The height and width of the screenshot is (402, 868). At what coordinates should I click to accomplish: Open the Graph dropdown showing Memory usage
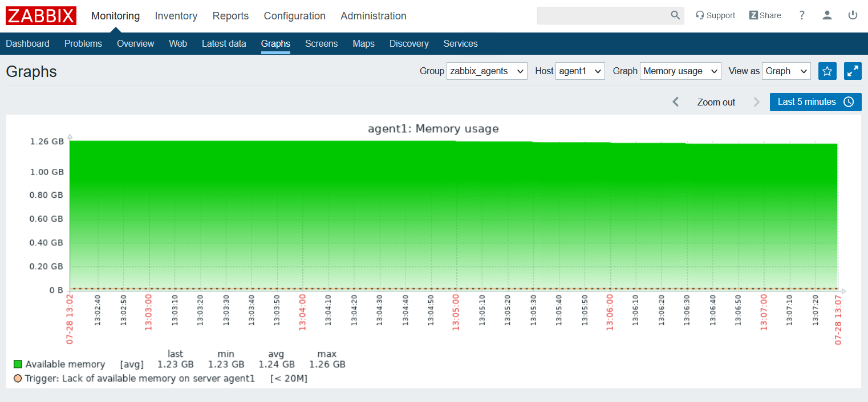coord(680,71)
